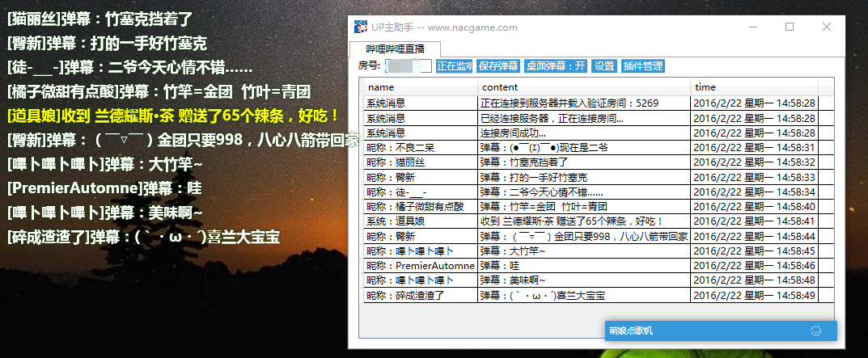Sort by the time column header
This screenshot has height=358, width=868.
[x=755, y=86]
